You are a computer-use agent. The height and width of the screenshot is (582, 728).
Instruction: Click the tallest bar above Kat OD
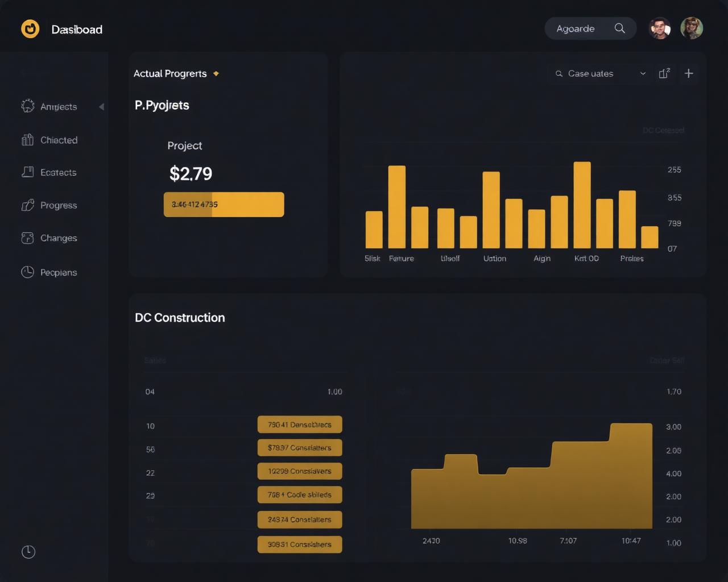[x=582, y=205]
